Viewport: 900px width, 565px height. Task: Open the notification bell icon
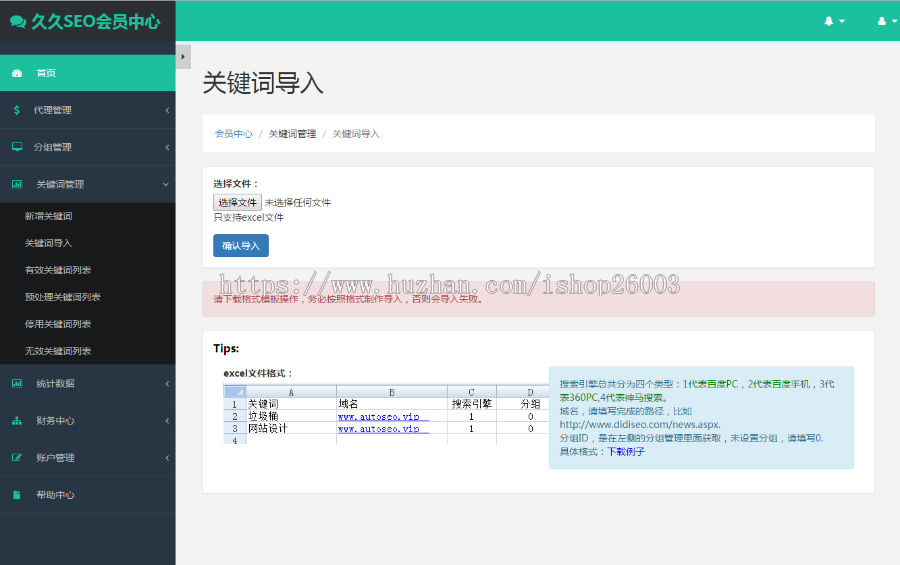pyautogui.click(x=828, y=21)
